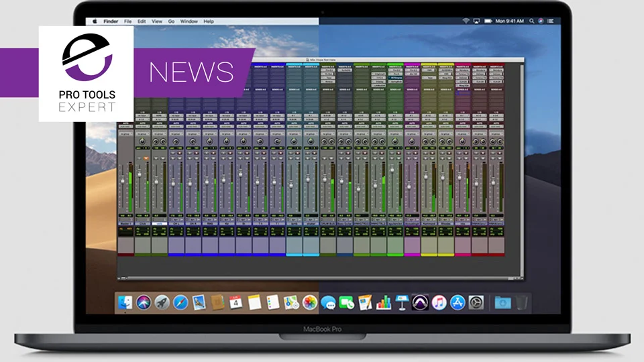Click Sends A-E header on pink track
644x362 pixels.
pos(462,89)
